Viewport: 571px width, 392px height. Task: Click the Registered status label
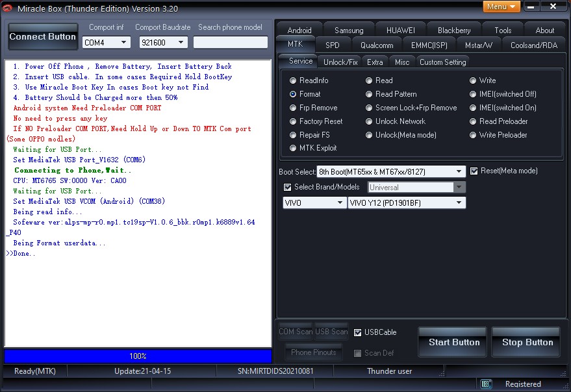point(523,384)
